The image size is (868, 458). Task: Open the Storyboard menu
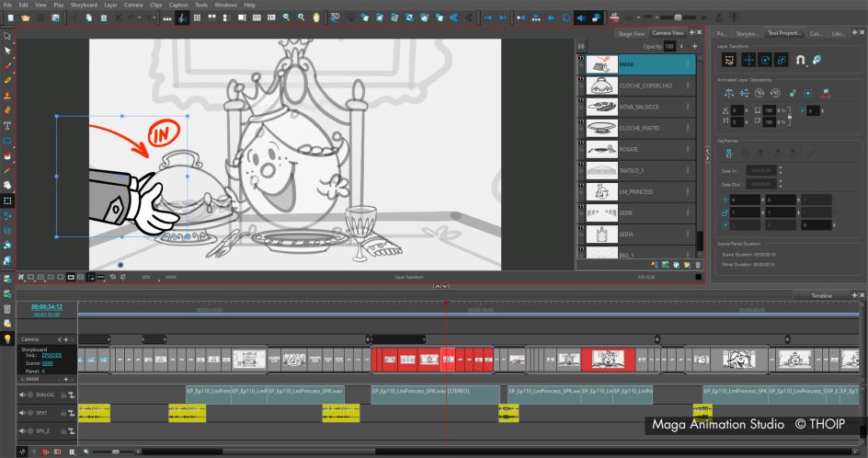pyautogui.click(x=84, y=5)
